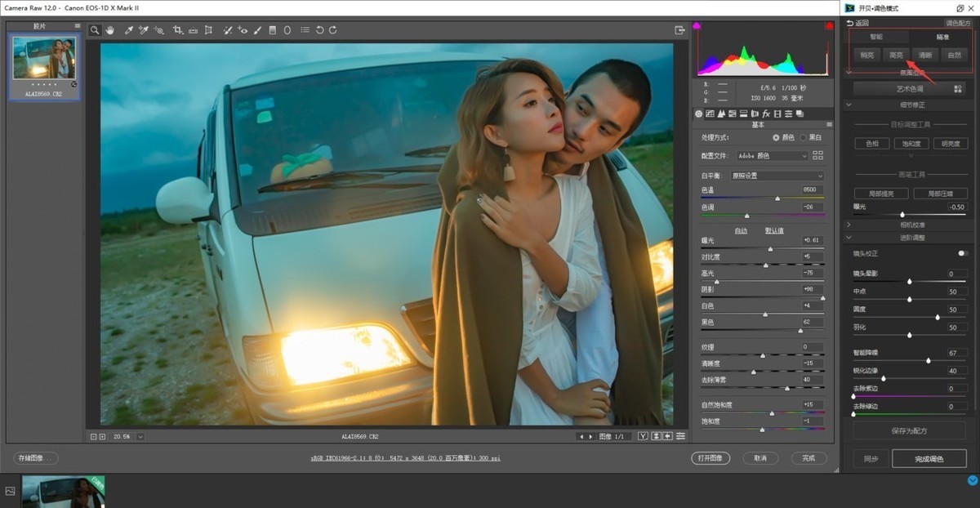Activate the Crop tool
The image size is (980, 508).
coord(177,30)
